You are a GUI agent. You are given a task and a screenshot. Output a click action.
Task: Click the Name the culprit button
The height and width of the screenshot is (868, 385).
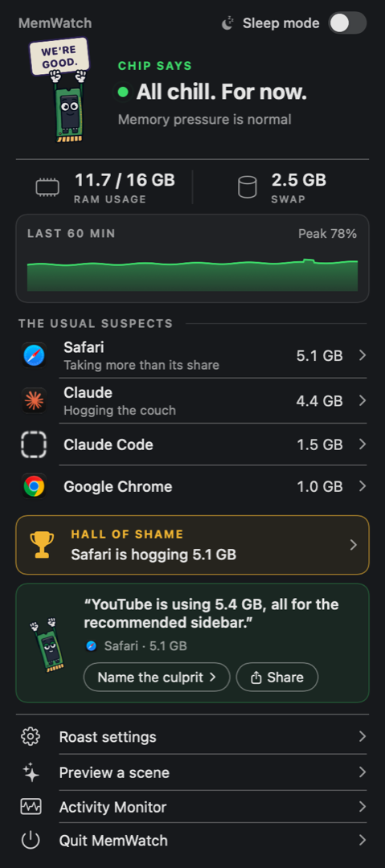coord(157,677)
